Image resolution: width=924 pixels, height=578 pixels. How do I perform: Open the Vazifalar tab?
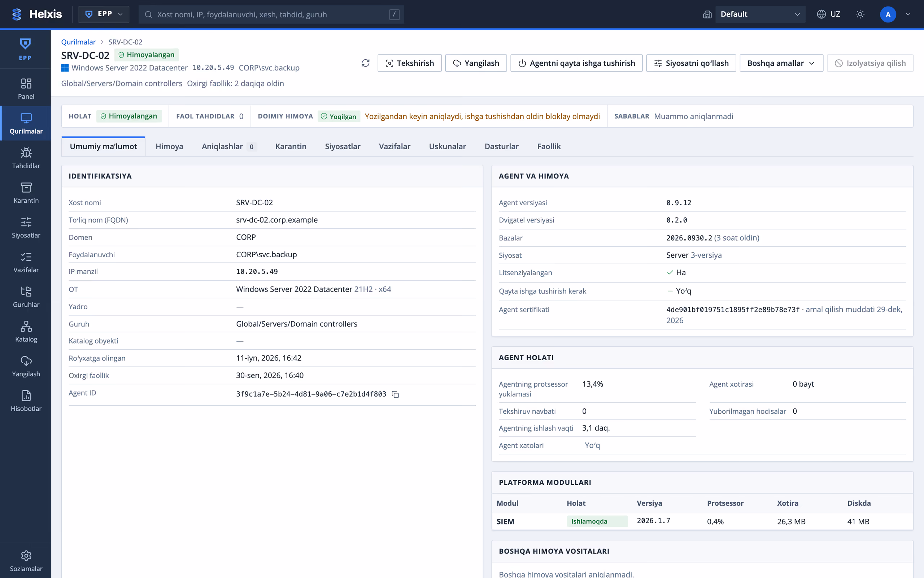[395, 146]
